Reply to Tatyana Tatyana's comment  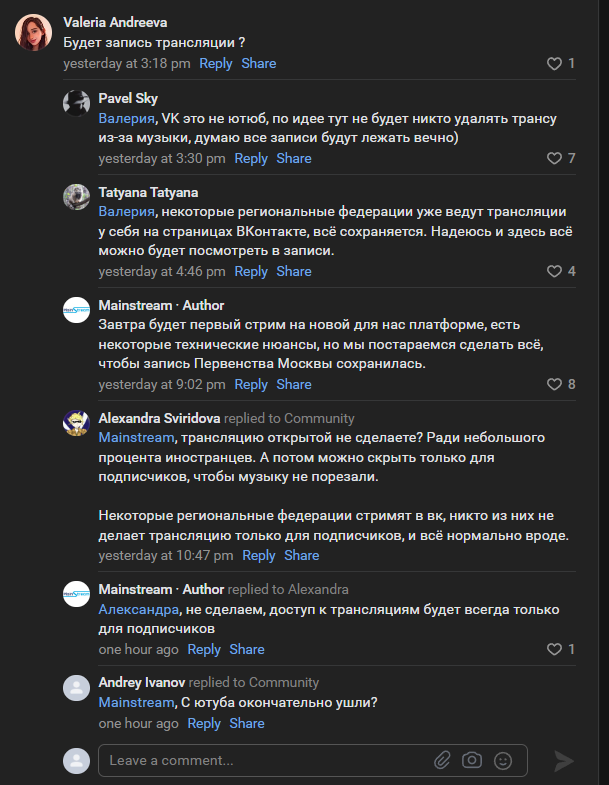pyautogui.click(x=251, y=271)
